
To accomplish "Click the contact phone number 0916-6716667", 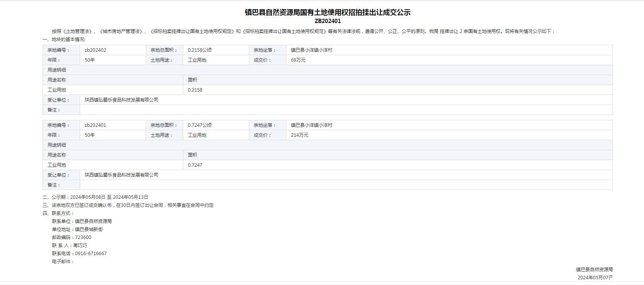I will (x=91, y=254).
